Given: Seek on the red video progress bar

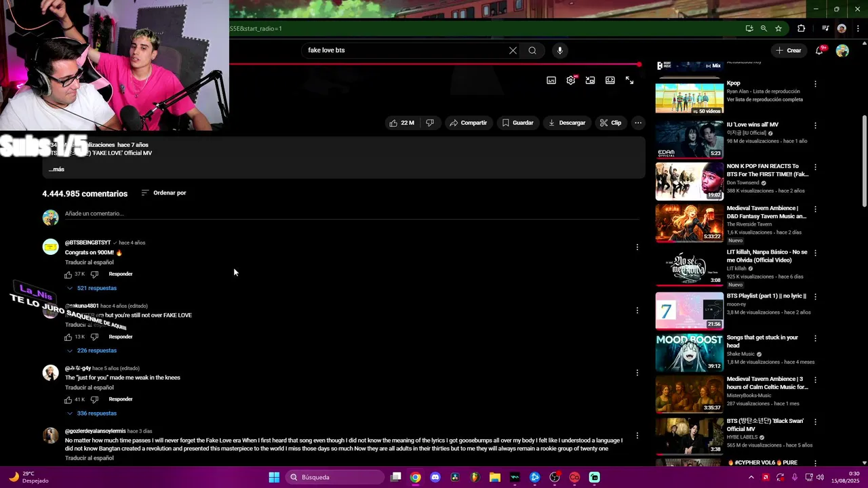Looking at the screenshot, I should (x=434, y=64).
